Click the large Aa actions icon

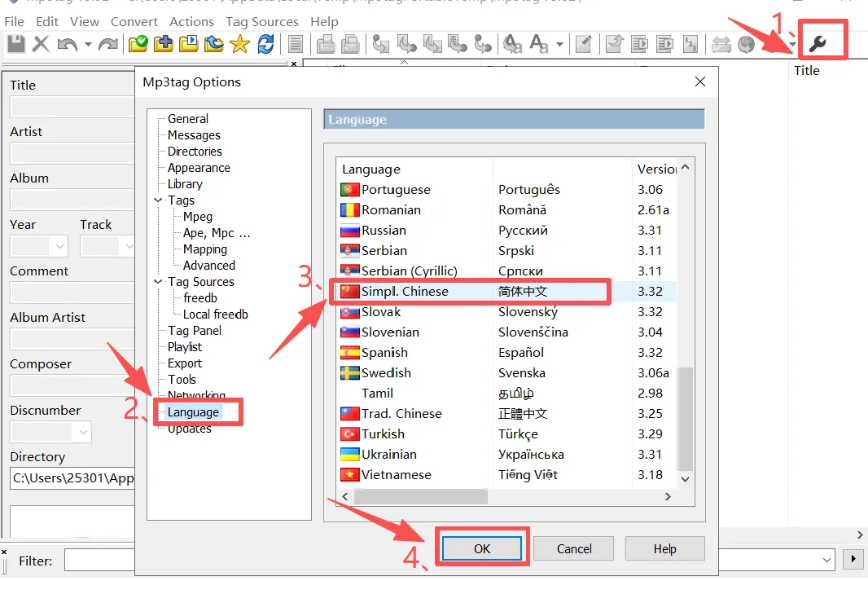pos(513,44)
